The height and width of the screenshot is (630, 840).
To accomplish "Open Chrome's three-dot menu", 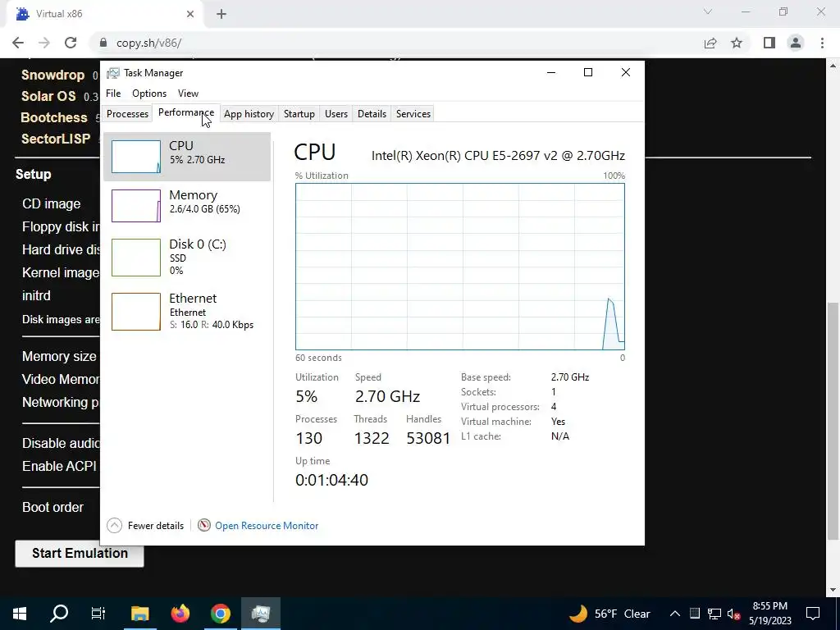I will (822, 43).
